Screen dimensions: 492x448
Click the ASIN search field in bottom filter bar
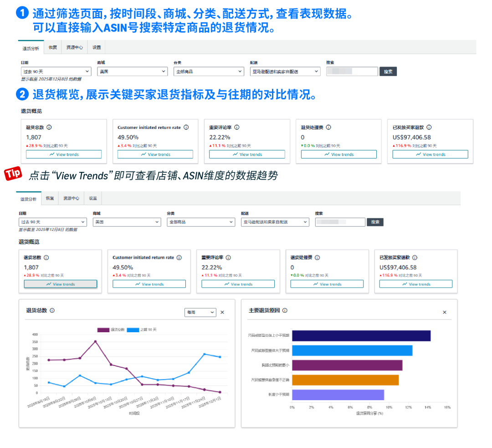tap(340, 222)
